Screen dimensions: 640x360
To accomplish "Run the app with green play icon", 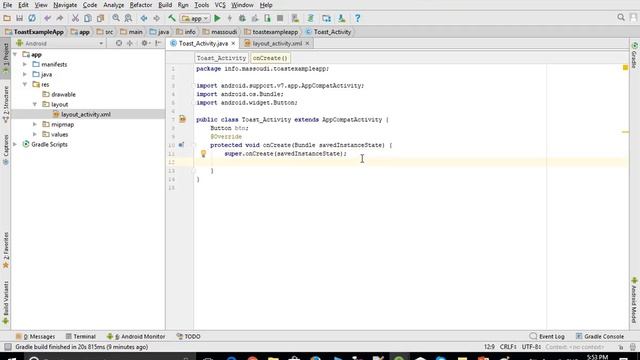I will pyautogui.click(x=218, y=18).
